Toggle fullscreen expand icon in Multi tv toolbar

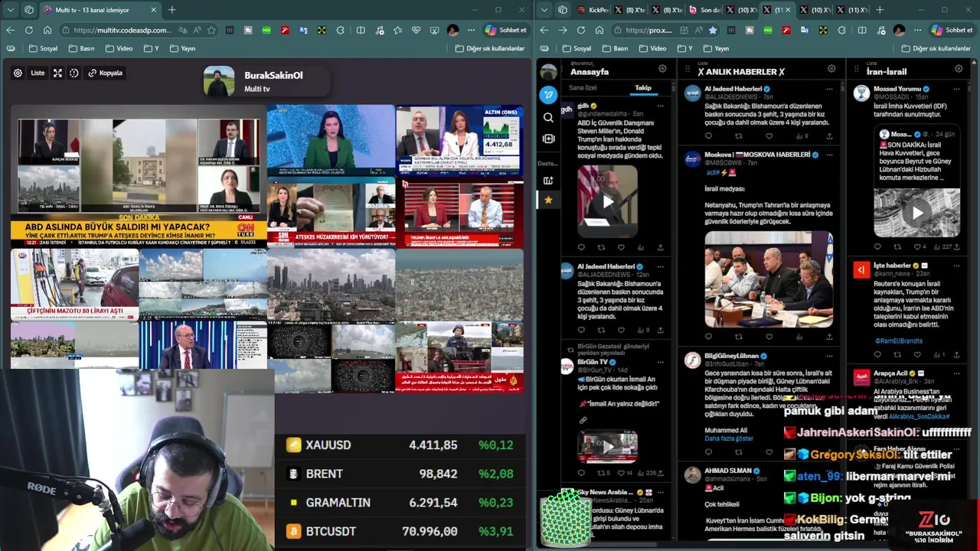pyautogui.click(x=57, y=73)
